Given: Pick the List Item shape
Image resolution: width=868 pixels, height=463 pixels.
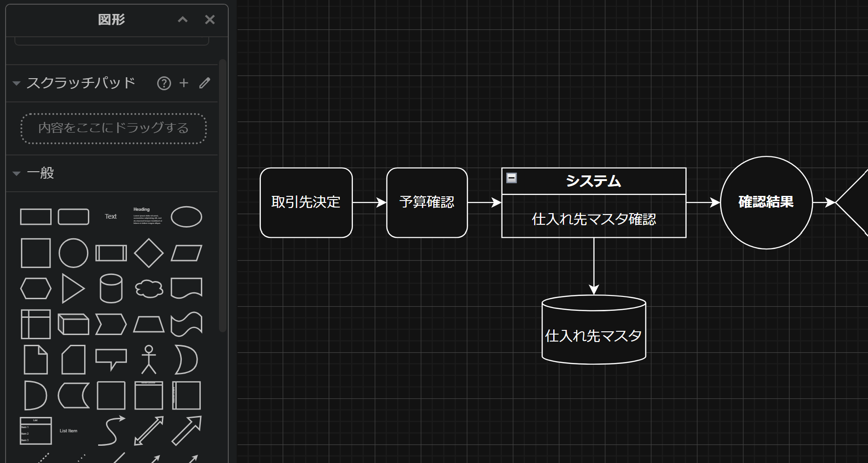Looking at the screenshot, I should (x=69, y=431).
